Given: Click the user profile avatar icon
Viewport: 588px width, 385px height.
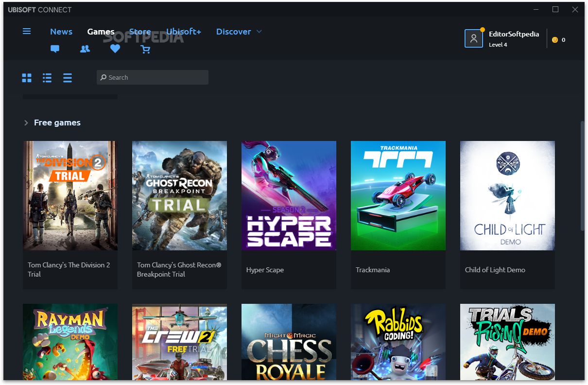Looking at the screenshot, I should [474, 39].
